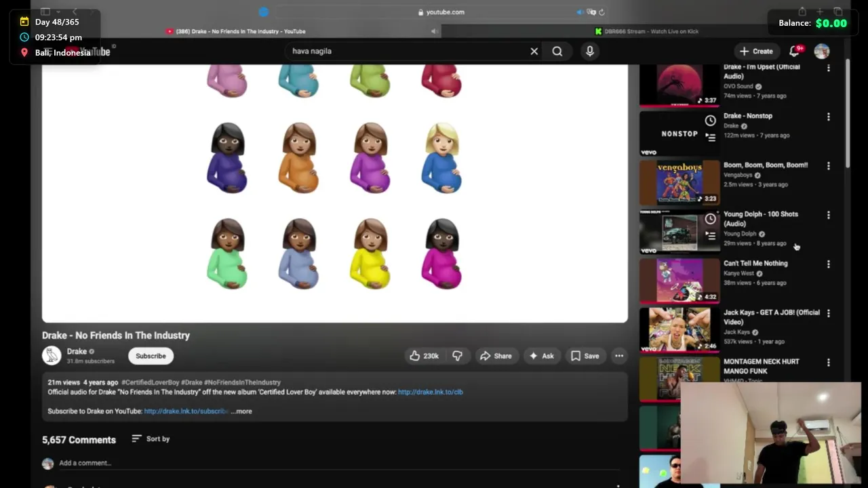Mute audio via address bar speaker icon
The height and width of the screenshot is (488, 868).
(x=580, y=12)
